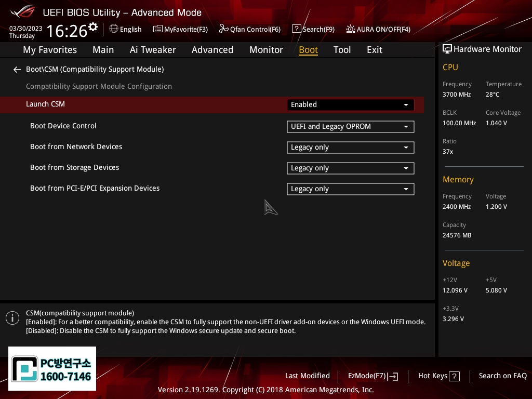Viewport: 532px width, 399px height.
Task: Switch to the Main tab
Action: (x=103, y=50)
